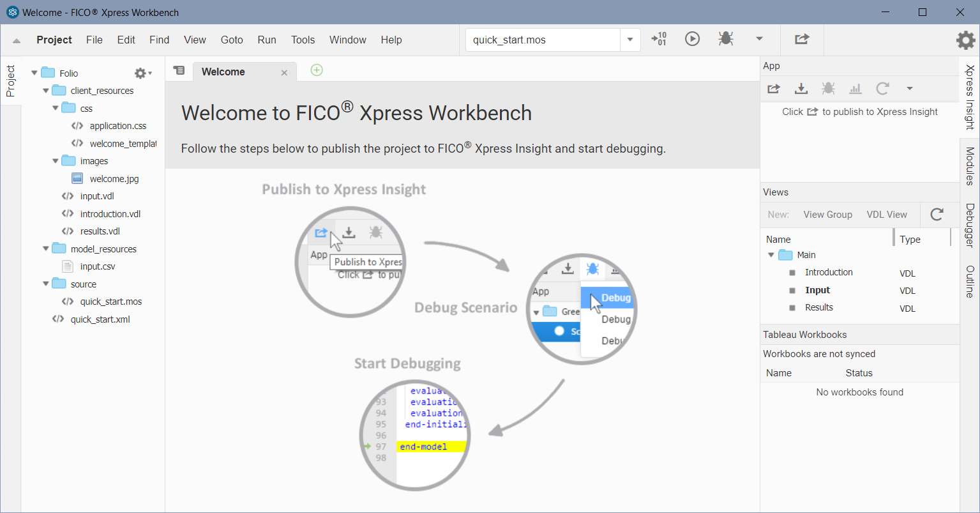Create a new View Group

click(x=827, y=215)
